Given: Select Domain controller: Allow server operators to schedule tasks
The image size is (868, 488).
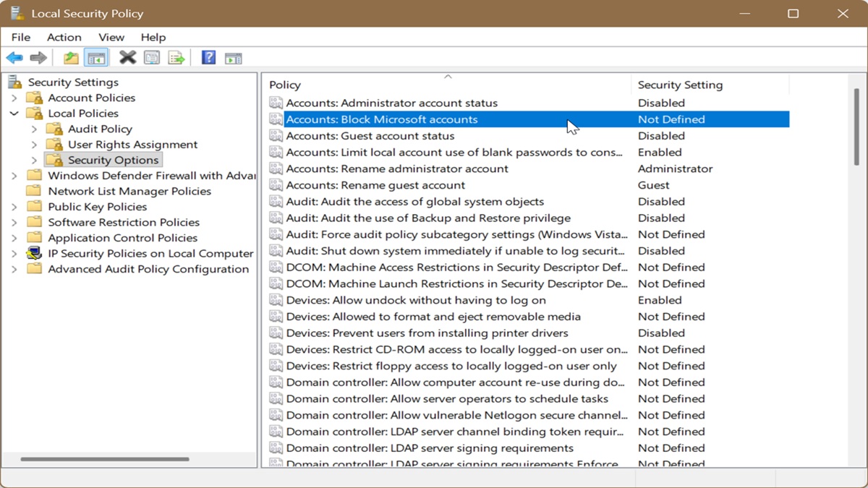Looking at the screenshot, I should coord(447,399).
